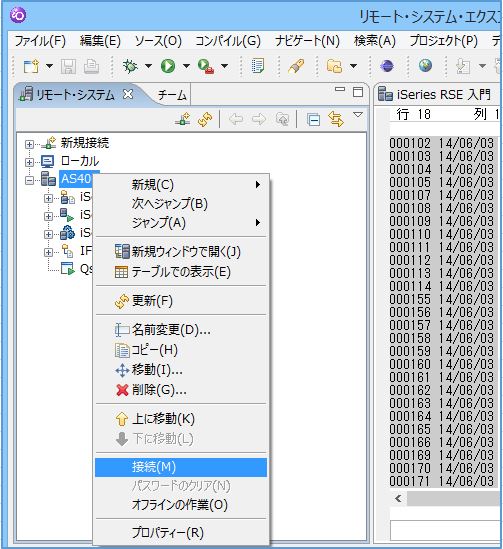Image resolution: width=503 pixels, height=549 pixels.
Task: Click editor line 000155
Action: coord(441,299)
